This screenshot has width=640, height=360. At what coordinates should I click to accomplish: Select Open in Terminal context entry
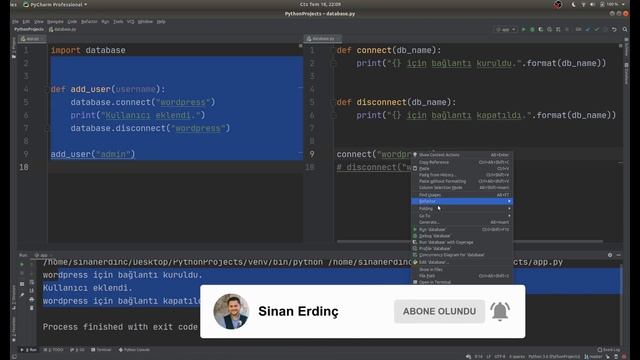tap(462, 282)
